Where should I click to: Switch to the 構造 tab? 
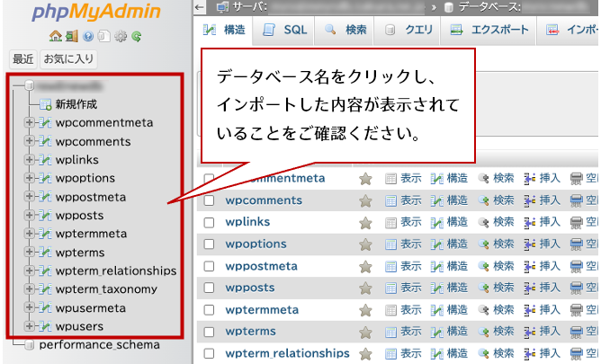[225, 30]
